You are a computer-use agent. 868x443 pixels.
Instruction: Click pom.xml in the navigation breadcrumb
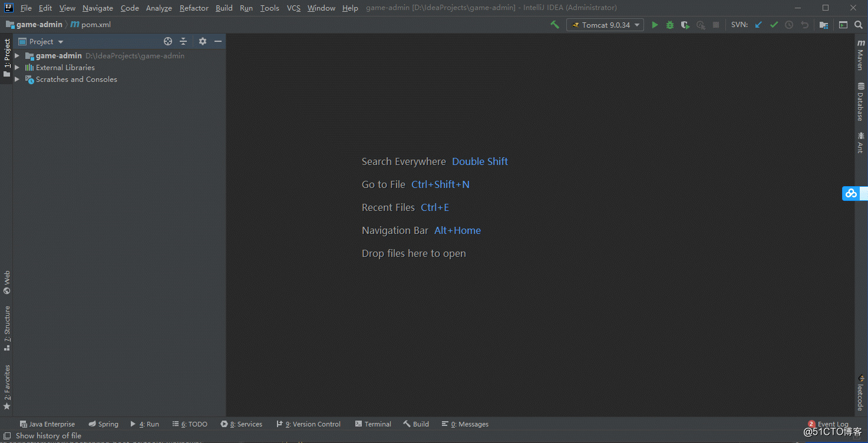[x=91, y=25]
